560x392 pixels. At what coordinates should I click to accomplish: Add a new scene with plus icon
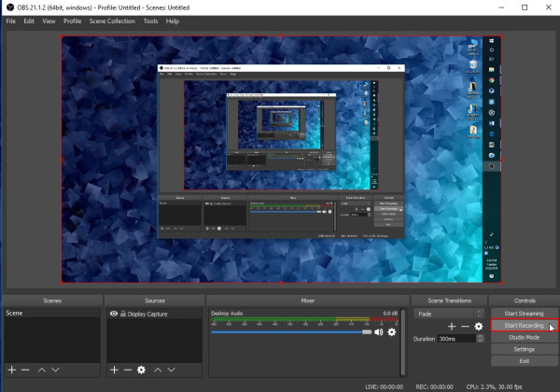pos(12,370)
